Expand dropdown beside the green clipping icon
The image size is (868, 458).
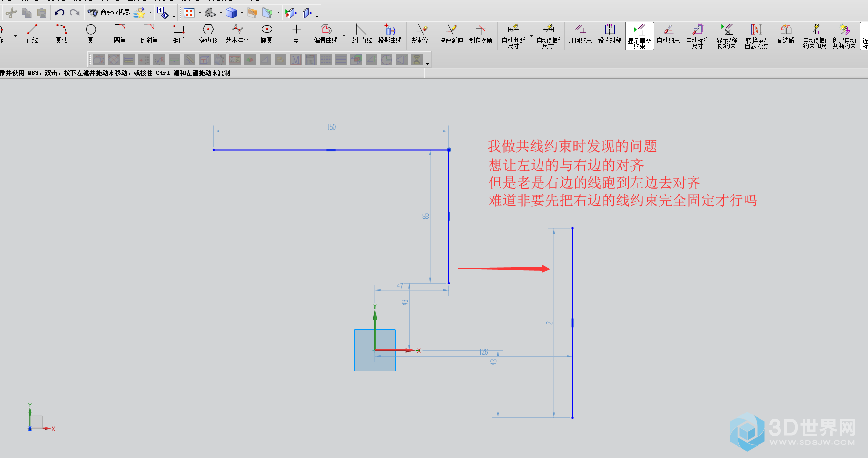278,13
